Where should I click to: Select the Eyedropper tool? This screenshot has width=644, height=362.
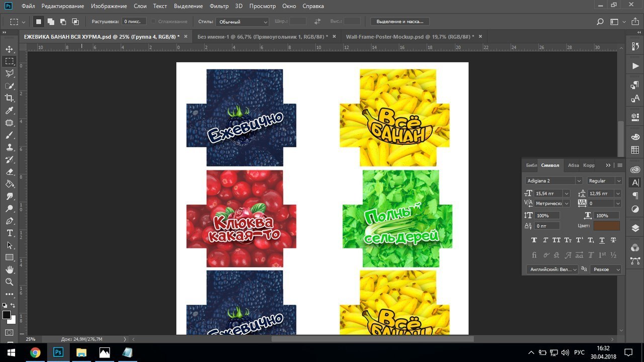9,111
